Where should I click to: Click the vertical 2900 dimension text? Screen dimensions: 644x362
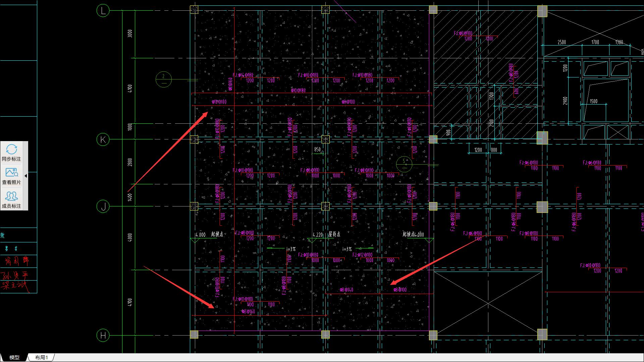[565, 101]
